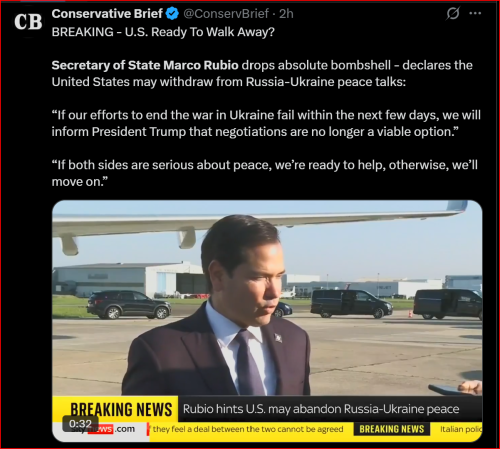Open the three-dot more options menu
The image size is (500, 449).
pos(475,13)
